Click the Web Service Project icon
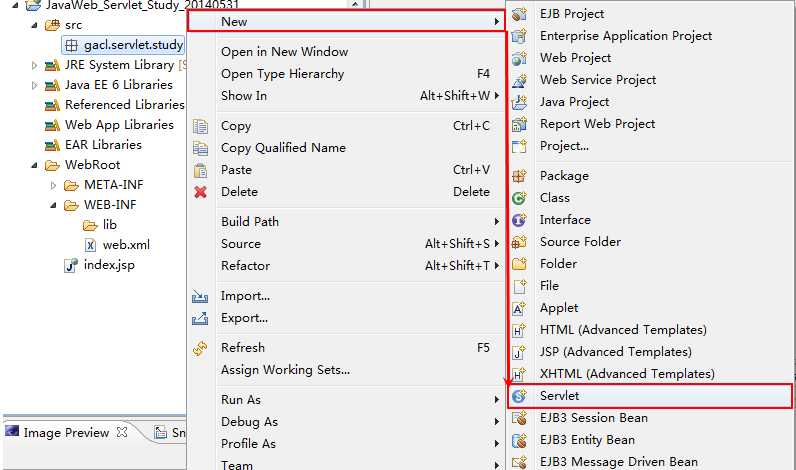This screenshot has width=796, height=470. pyautogui.click(x=519, y=80)
